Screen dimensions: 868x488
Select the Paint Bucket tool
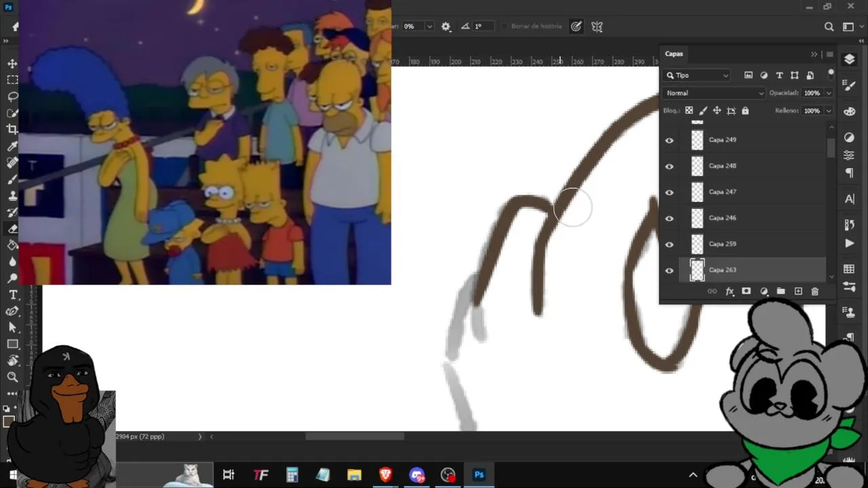(x=12, y=245)
